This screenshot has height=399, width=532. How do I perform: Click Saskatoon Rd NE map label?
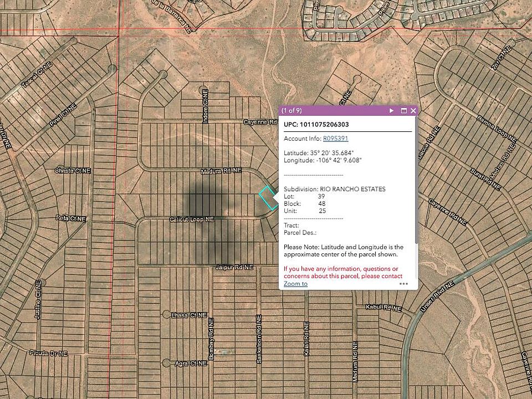[259, 339]
